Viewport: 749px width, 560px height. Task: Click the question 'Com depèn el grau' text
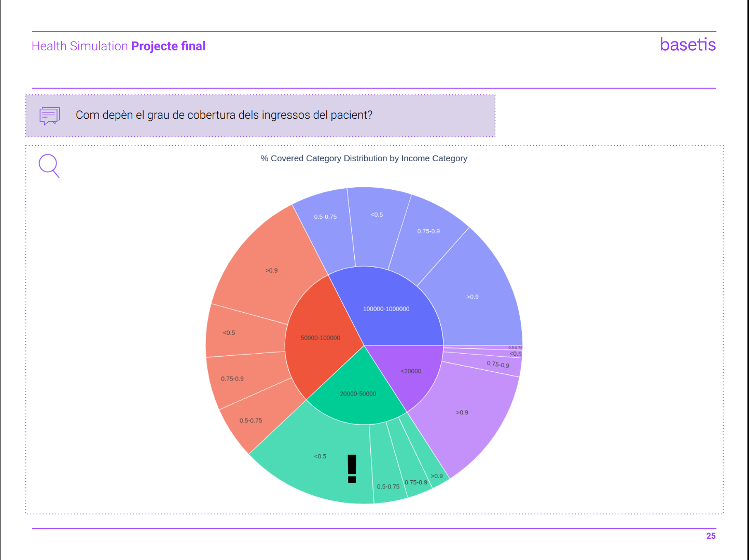[x=224, y=115]
